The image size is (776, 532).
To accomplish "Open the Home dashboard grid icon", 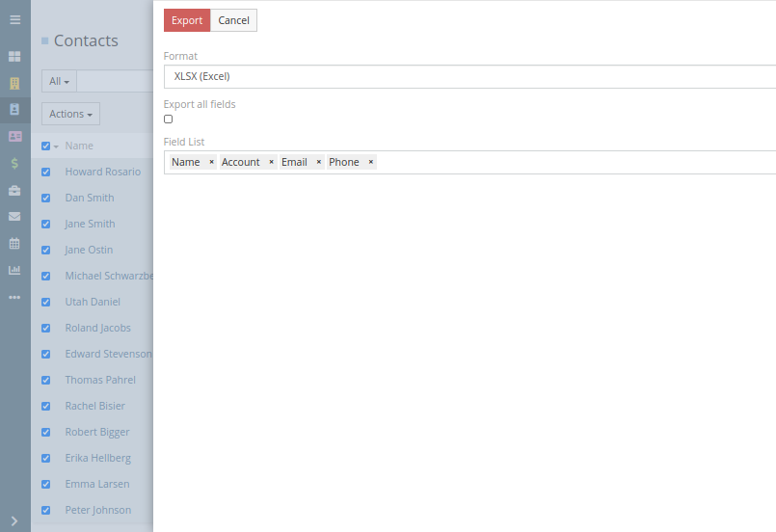I will tap(14, 57).
